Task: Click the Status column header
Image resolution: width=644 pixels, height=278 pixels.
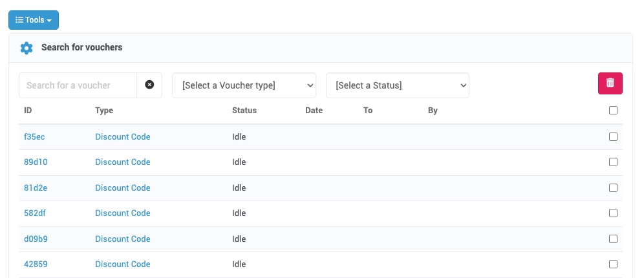Action: pos(244,111)
